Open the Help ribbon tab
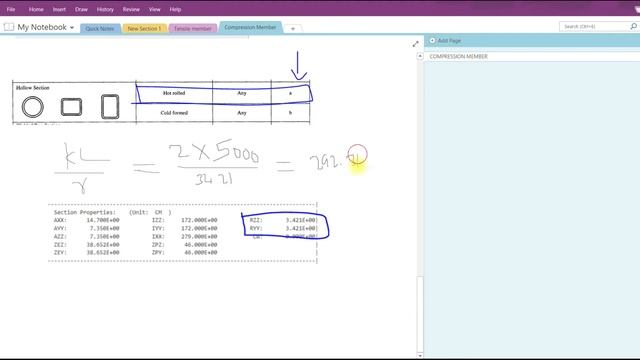This screenshot has height=360, width=640. [175, 9]
